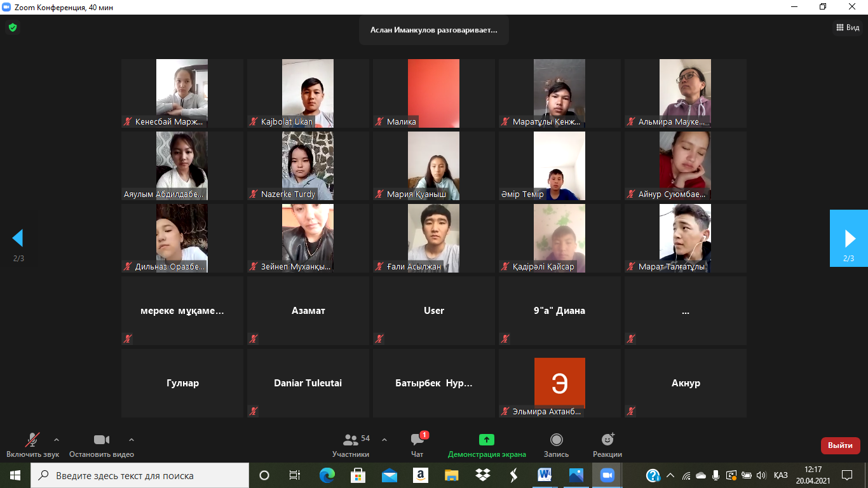Open the Participants panel icon
Screen dimensions: 868x488
[x=350, y=440]
